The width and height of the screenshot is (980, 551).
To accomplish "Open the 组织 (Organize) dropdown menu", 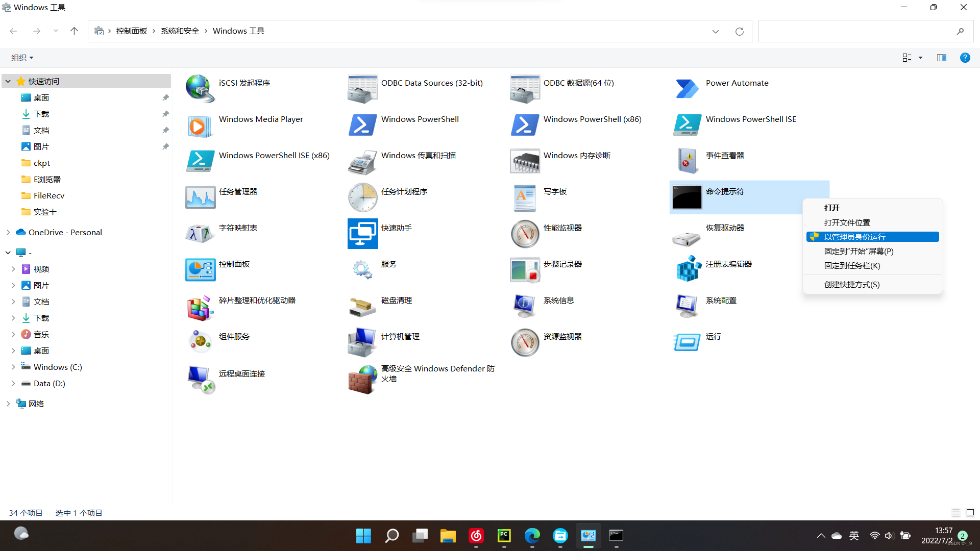I will [x=22, y=58].
